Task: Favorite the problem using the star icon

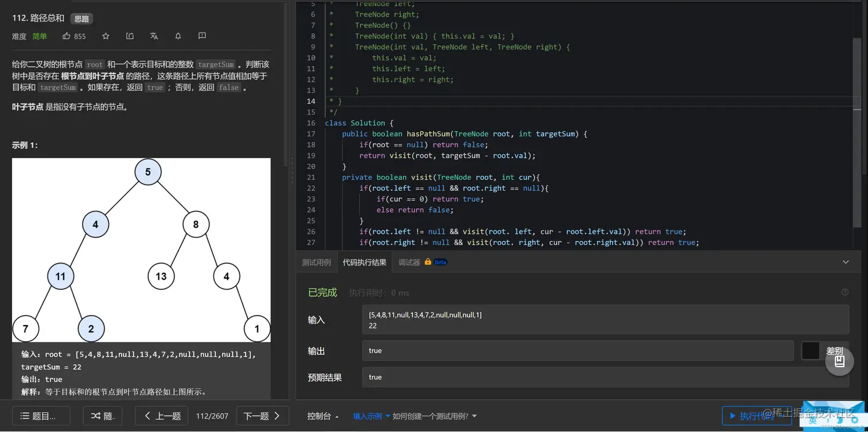Action: point(106,36)
